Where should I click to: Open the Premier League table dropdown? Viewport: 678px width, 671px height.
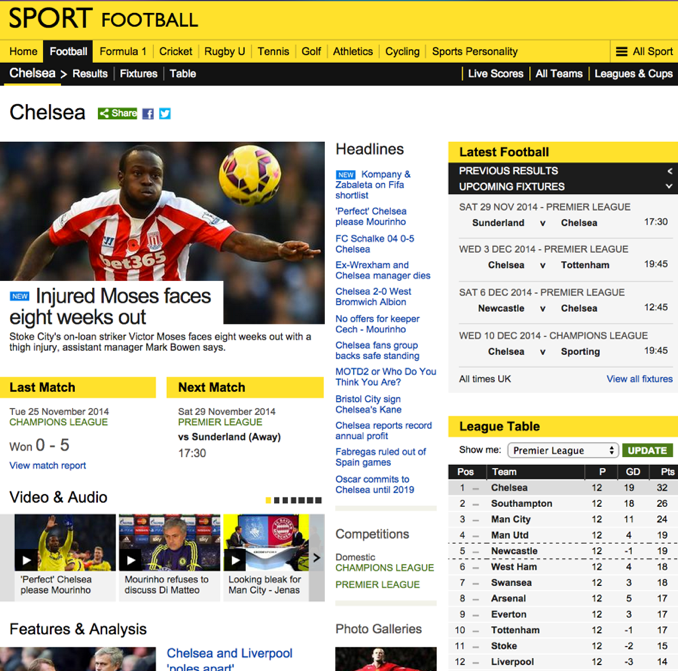point(563,450)
